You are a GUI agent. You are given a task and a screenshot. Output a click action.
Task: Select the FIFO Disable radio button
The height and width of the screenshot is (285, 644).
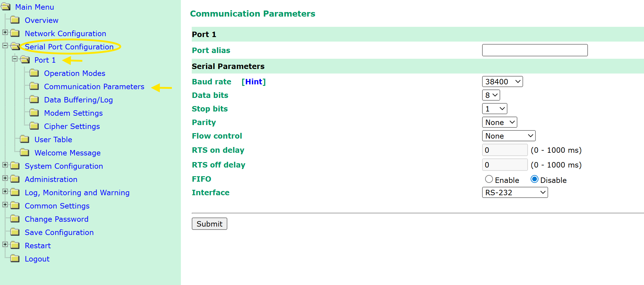pyautogui.click(x=534, y=179)
